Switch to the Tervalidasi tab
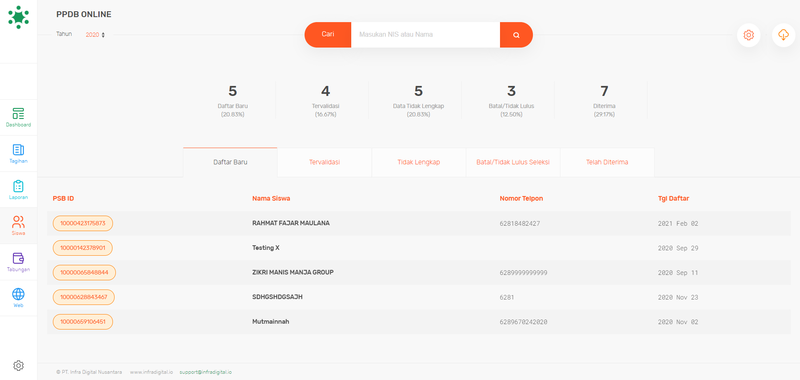 [324, 162]
